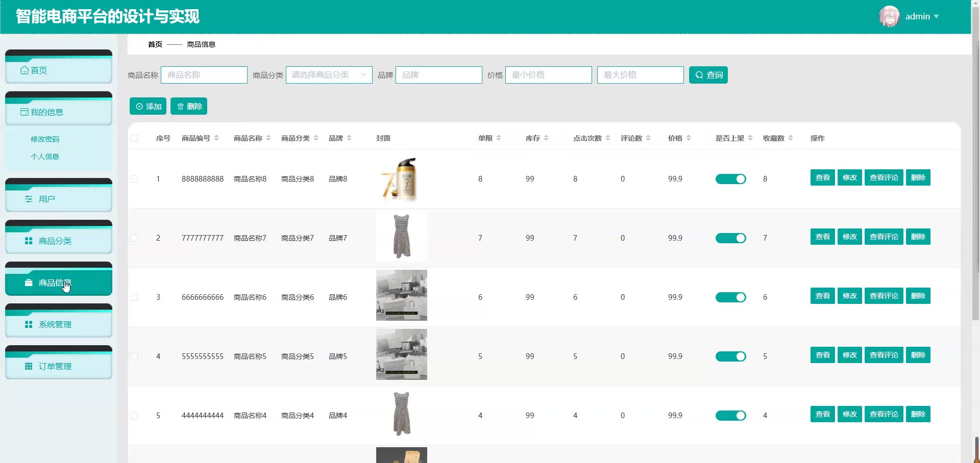
Task: Click the 最小价格 input field
Action: [548, 75]
